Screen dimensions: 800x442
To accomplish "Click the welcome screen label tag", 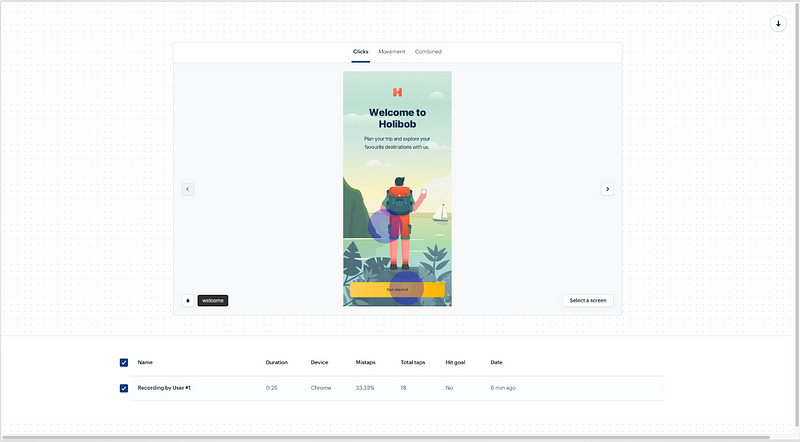I will (213, 301).
